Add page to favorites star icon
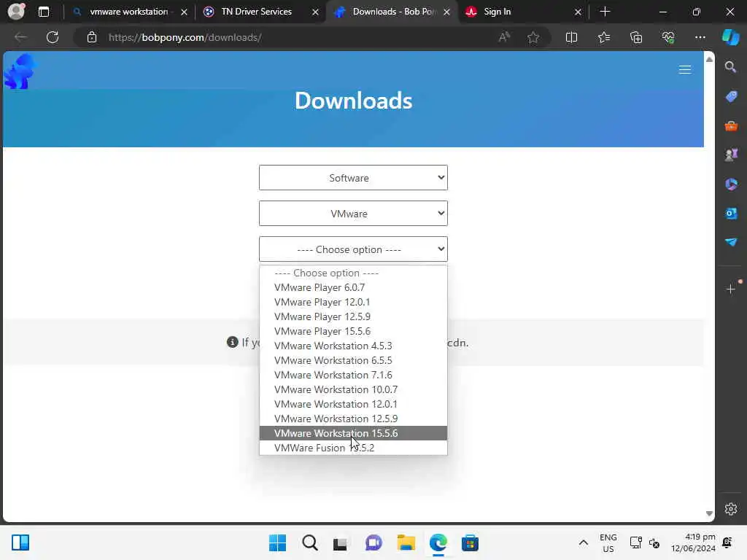This screenshot has width=747, height=560. [x=533, y=37]
